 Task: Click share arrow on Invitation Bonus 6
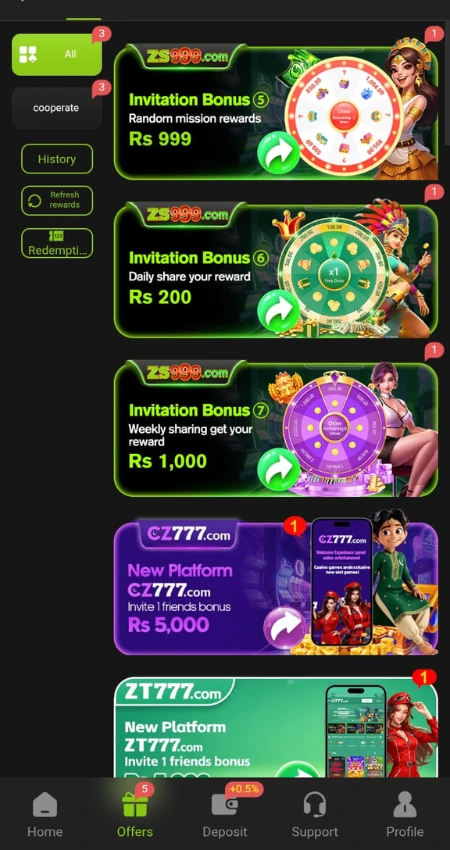(x=278, y=311)
